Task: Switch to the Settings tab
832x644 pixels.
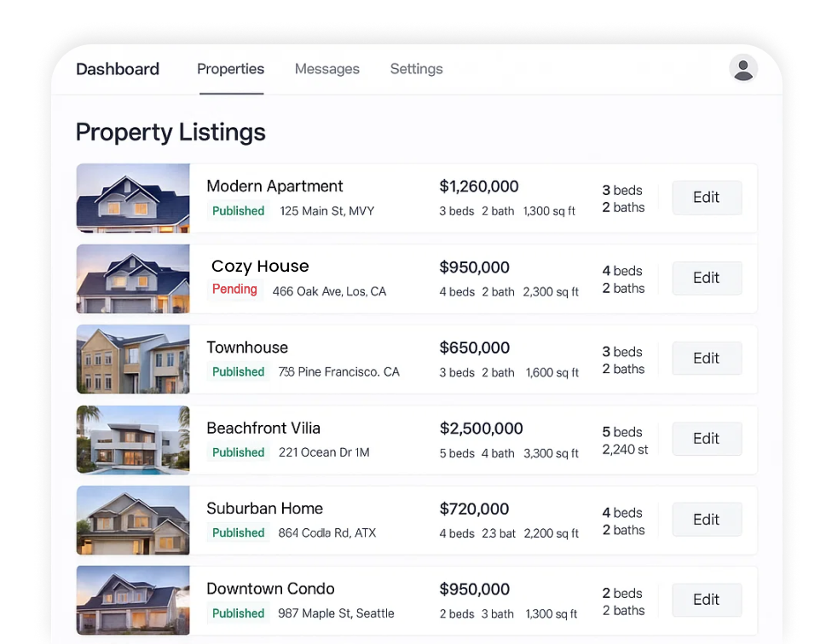Action: (416, 69)
